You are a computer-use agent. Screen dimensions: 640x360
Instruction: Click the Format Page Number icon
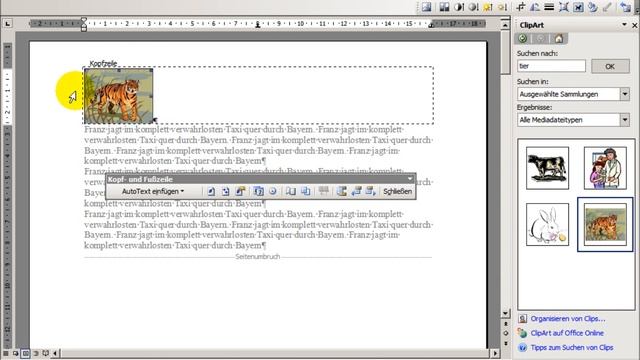[x=240, y=191]
